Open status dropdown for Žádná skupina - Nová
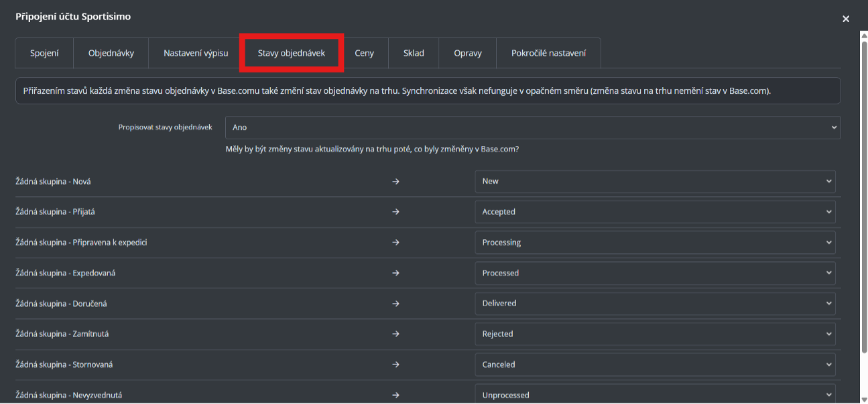Image resolution: width=868 pixels, height=404 pixels. (655, 181)
